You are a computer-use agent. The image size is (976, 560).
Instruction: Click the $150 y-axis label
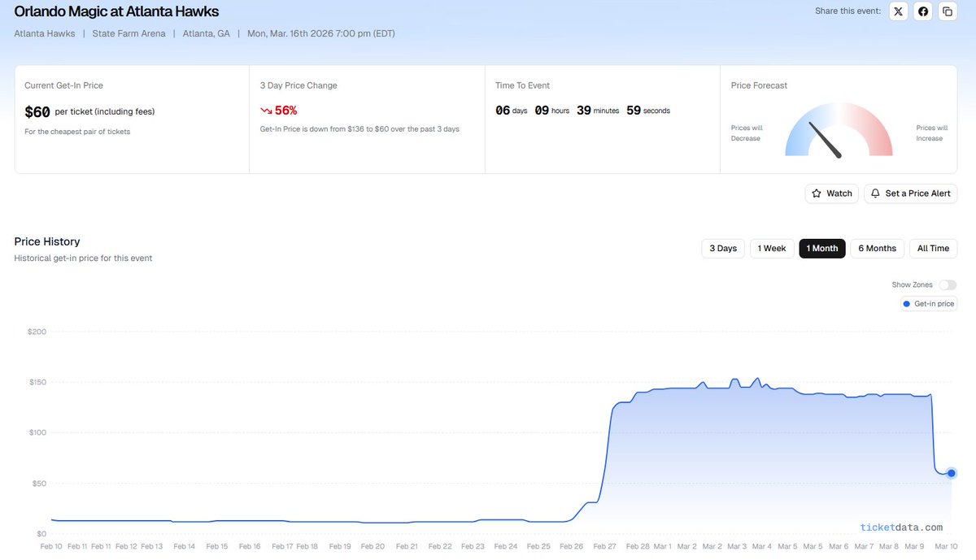pyautogui.click(x=37, y=382)
